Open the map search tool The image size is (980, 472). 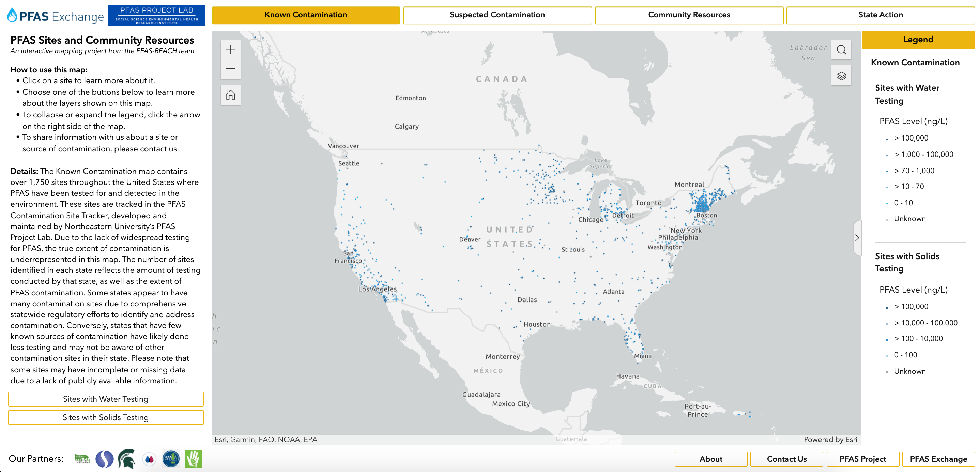(841, 49)
